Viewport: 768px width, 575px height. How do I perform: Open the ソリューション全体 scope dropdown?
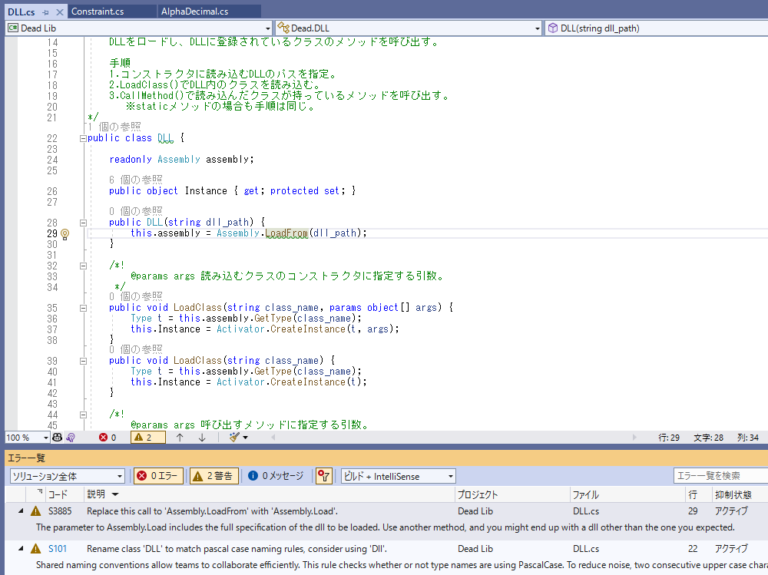(68, 476)
